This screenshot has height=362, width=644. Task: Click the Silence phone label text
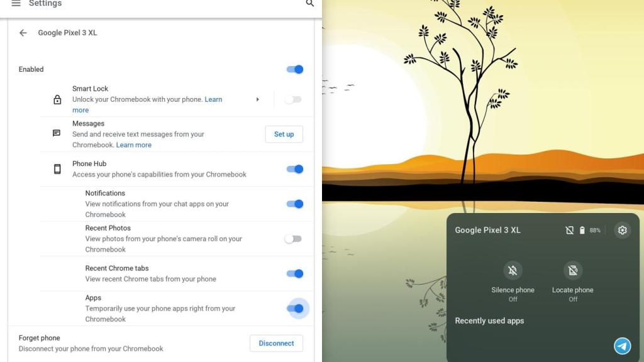[x=513, y=290]
